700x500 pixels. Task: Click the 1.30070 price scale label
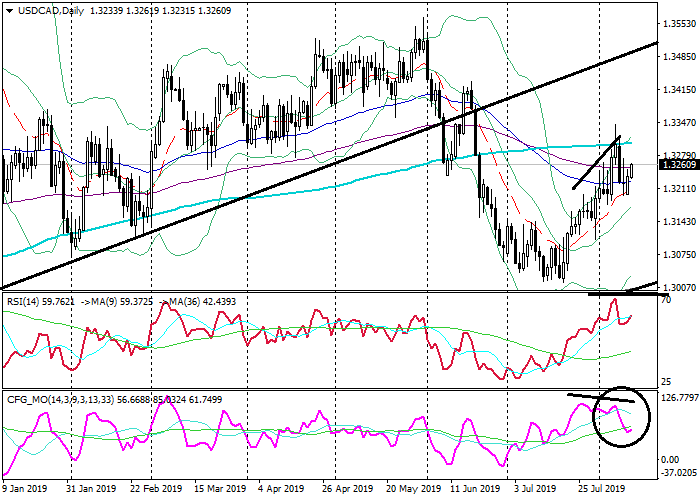[680, 288]
